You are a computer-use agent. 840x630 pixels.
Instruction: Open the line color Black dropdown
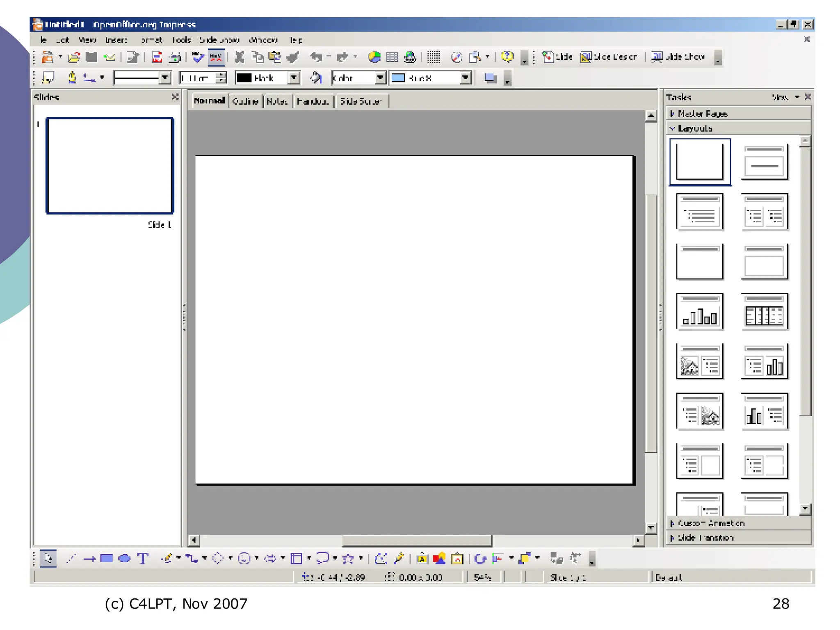[x=294, y=78]
